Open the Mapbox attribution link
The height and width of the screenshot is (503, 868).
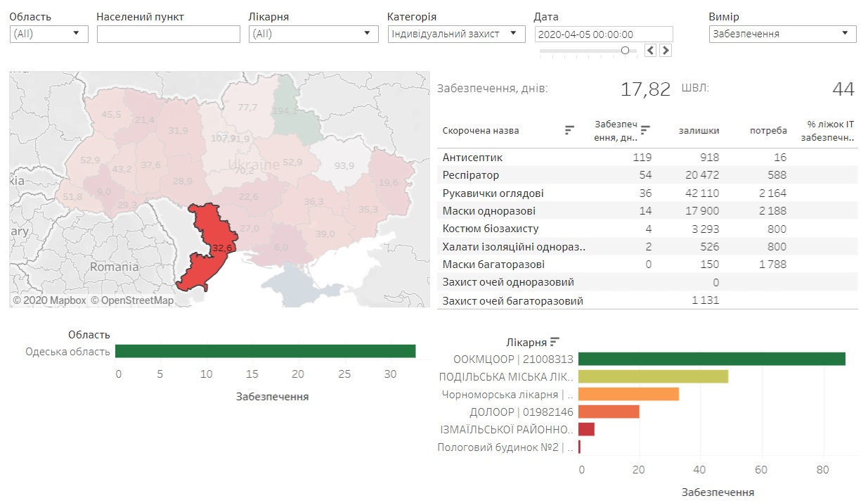tap(49, 300)
